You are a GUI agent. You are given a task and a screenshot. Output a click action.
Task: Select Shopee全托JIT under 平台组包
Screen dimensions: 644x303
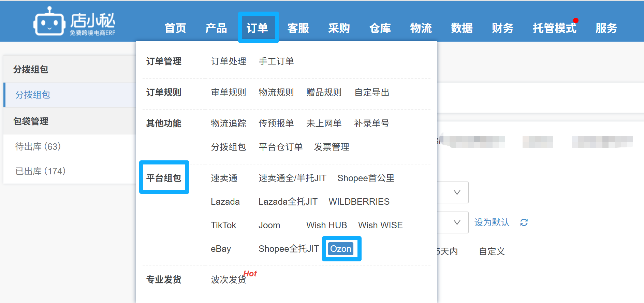coord(289,248)
